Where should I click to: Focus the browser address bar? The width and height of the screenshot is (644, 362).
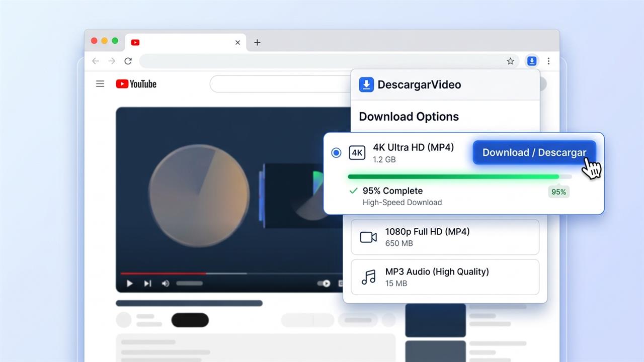point(330,61)
